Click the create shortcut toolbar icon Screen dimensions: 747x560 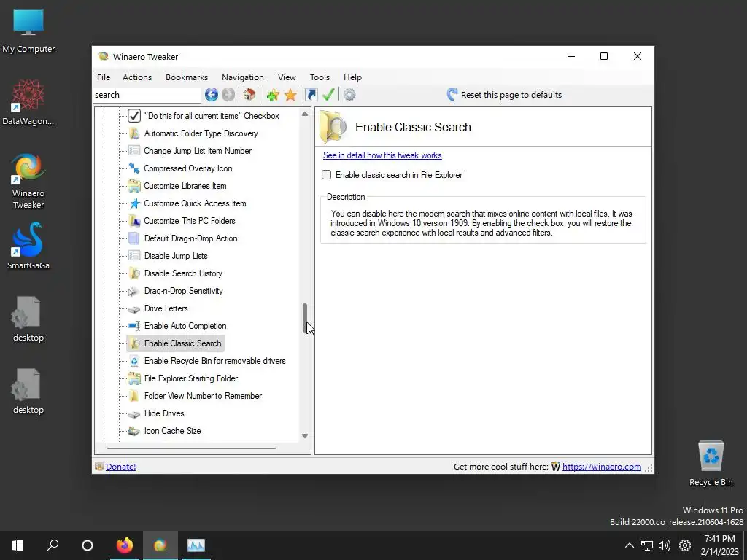(x=311, y=95)
